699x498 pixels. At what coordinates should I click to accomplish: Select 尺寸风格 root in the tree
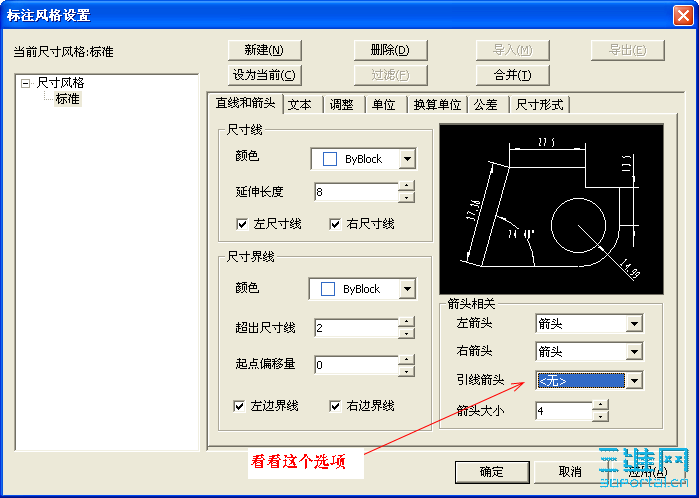60,83
